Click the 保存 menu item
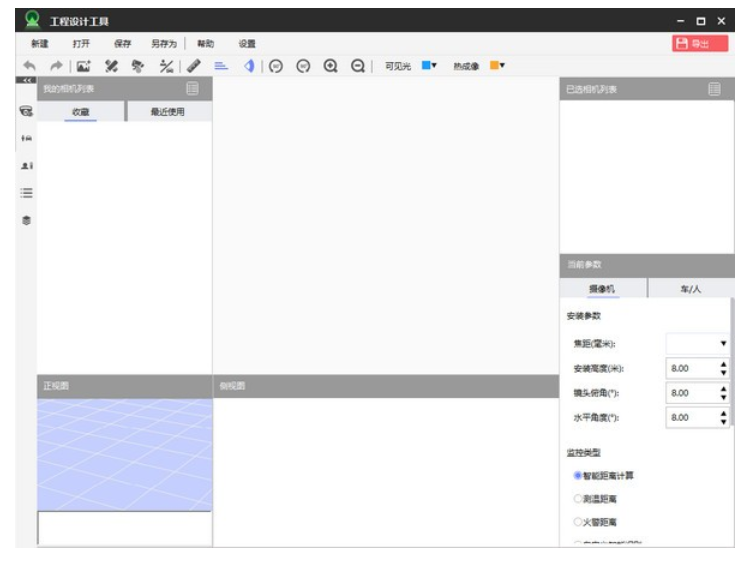739x566 pixels. click(123, 44)
